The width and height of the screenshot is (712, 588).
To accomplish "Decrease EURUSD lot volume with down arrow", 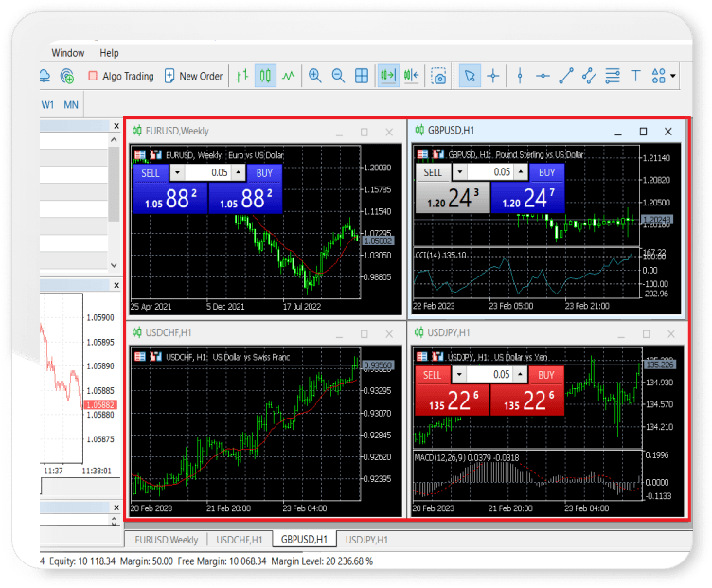I will tap(178, 173).
